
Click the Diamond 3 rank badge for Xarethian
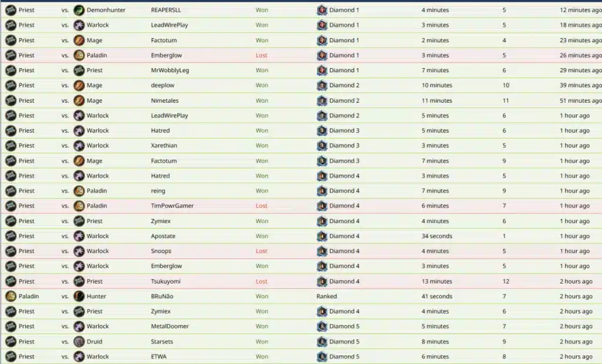click(322, 146)
